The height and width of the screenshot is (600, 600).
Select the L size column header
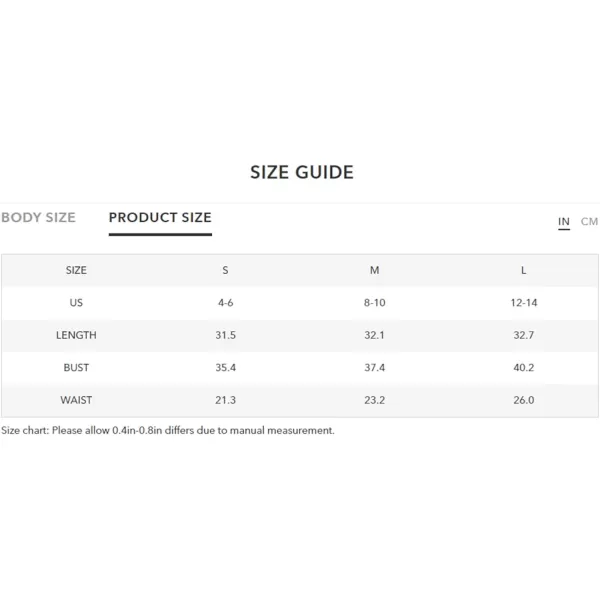coord(523,270)
